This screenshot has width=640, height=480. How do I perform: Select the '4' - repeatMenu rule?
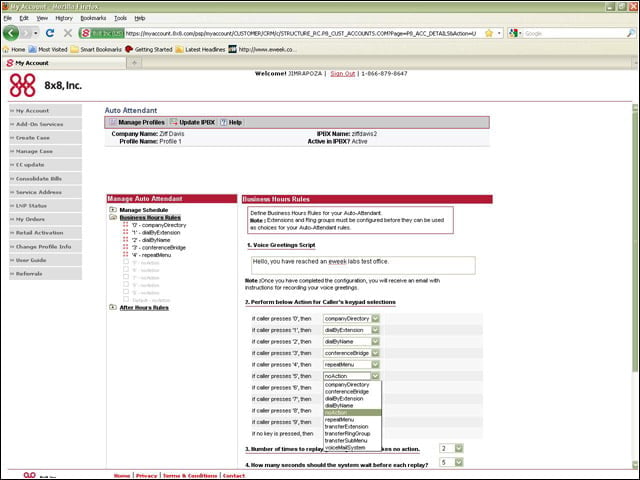point(151,255)
